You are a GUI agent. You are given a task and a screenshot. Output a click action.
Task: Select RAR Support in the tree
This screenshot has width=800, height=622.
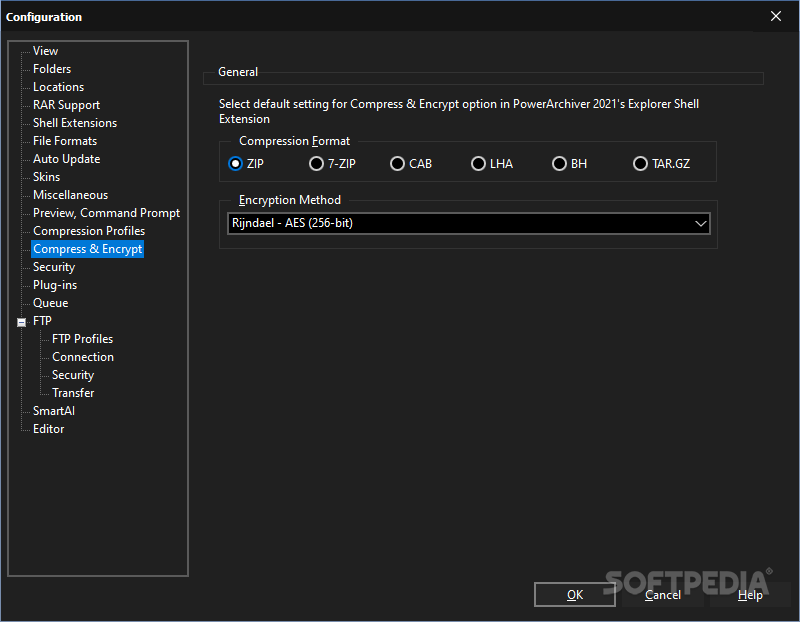66,105
